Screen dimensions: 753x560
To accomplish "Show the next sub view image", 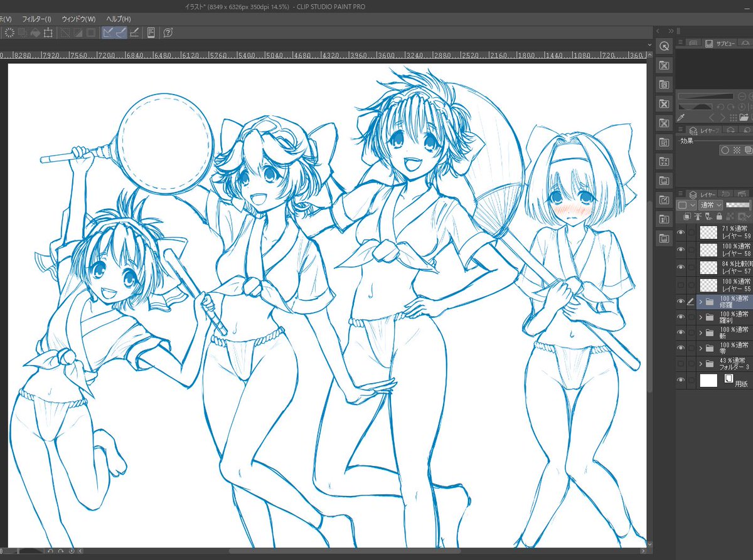I will coord(722,118).
